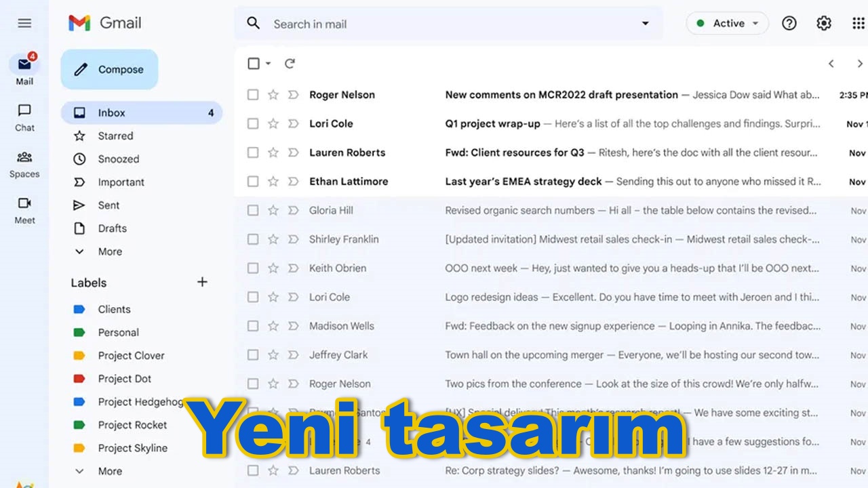The width and height of the screenshot is (868, 488).
Task: Expand search options dropdown arrow
Action: pyautogui.click(x=645, y=24)
